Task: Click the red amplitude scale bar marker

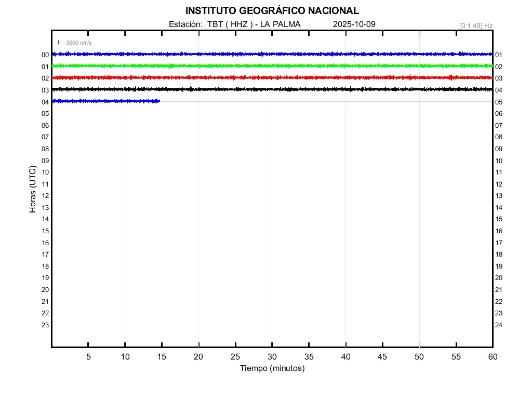Action: (x=59, y=43)
